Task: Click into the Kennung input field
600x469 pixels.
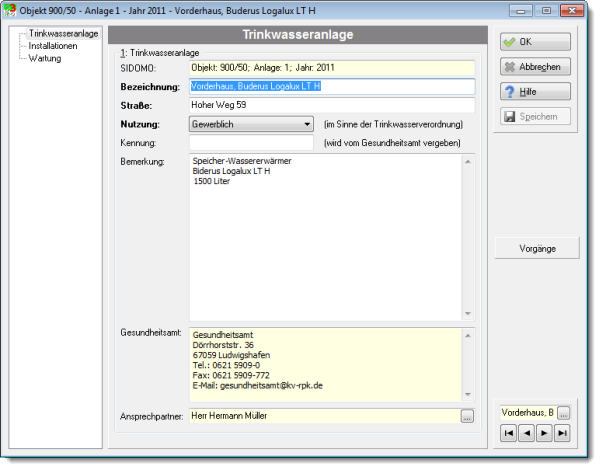Action: pyautogui.click(x=251, y=143)
